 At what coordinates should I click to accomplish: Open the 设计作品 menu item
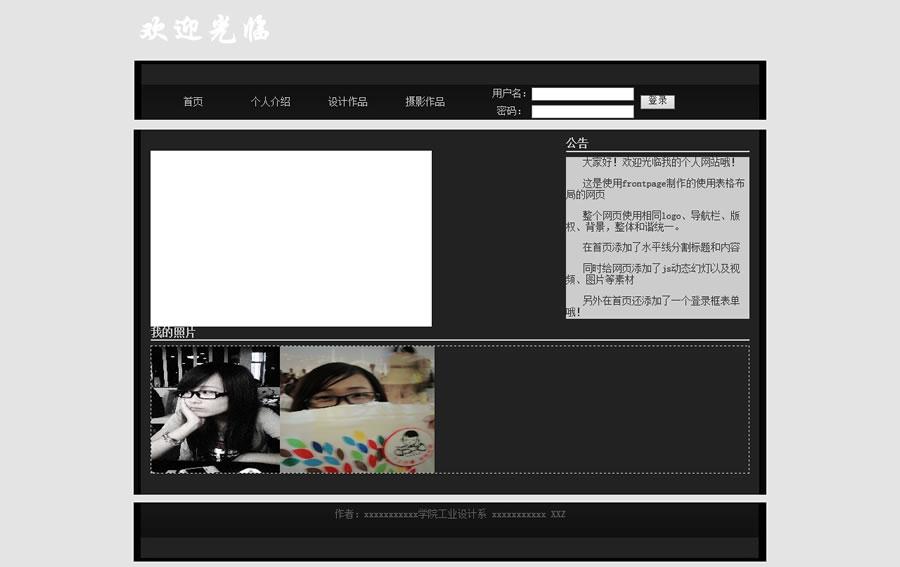[x=348, y=102]
